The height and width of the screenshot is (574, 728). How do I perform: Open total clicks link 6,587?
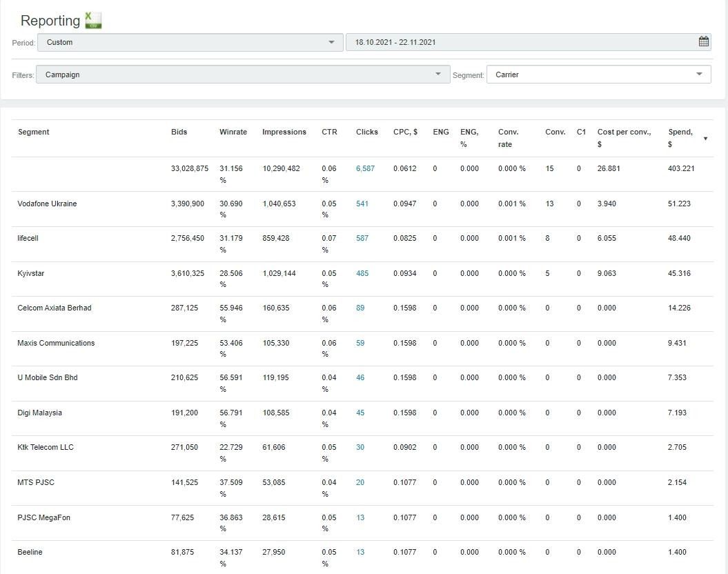[x=365, y=168]
